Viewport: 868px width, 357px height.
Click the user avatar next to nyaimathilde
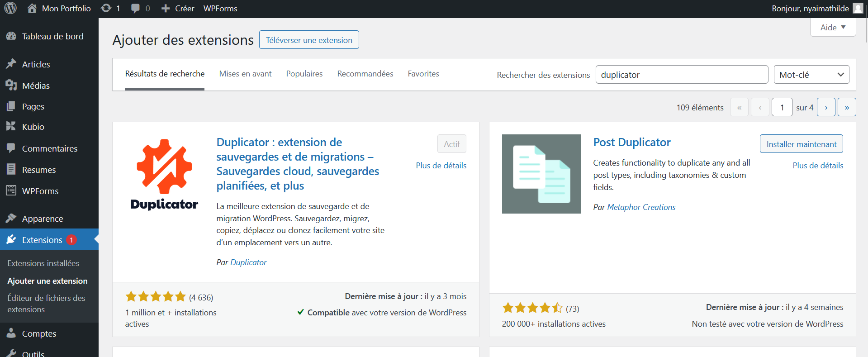tap(858, 8)
